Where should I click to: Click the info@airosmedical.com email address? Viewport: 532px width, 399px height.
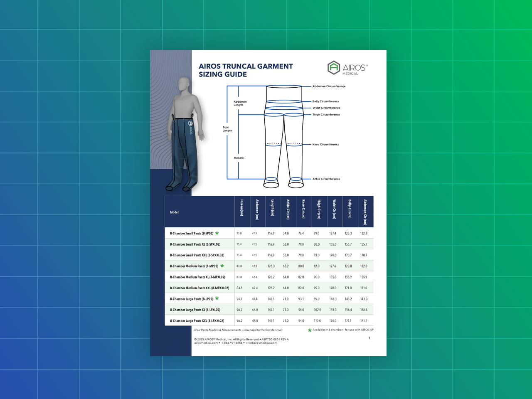261,343
